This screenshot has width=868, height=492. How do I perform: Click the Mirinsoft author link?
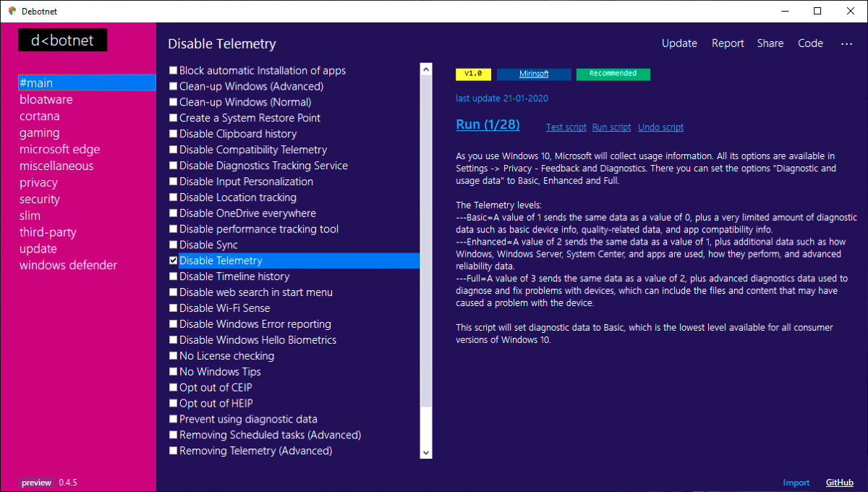pos(534,74)
